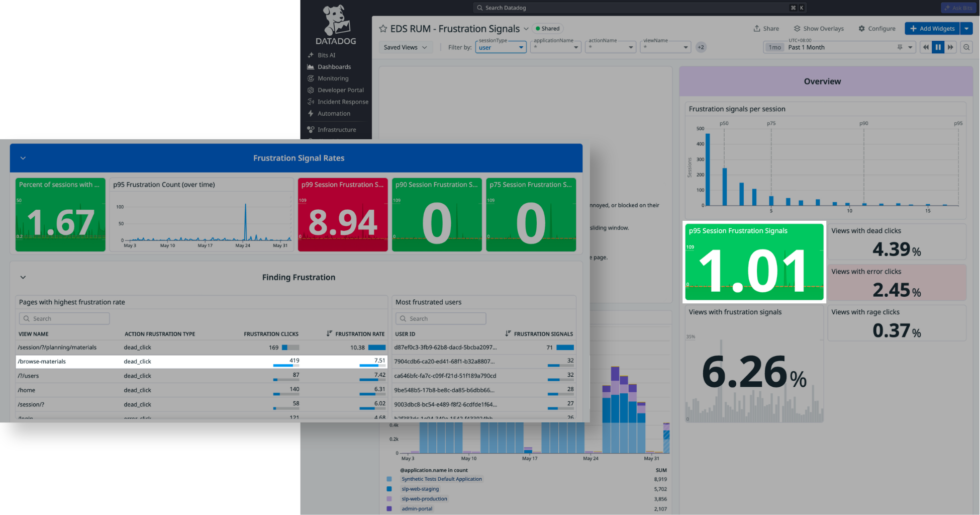Open Incident Response in the sidebar
This screenshot has height=515, width=980.
[343, 102]
